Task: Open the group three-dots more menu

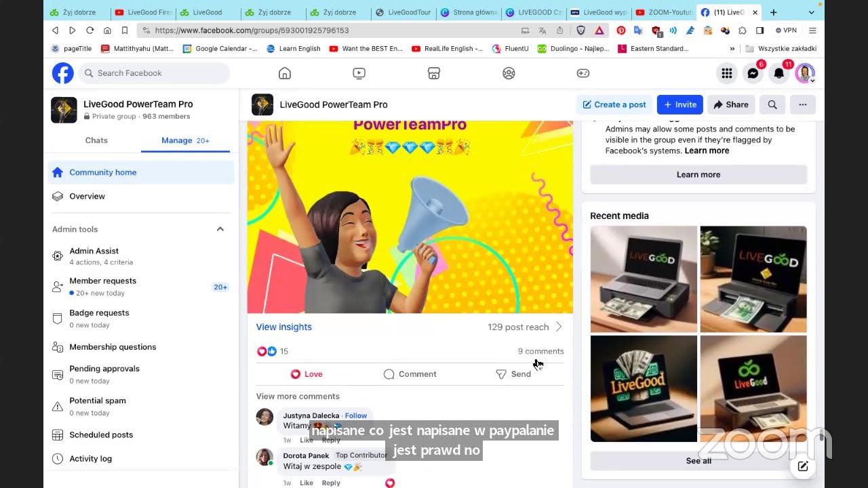Action: pyautogui.click(x=803, y=104)
